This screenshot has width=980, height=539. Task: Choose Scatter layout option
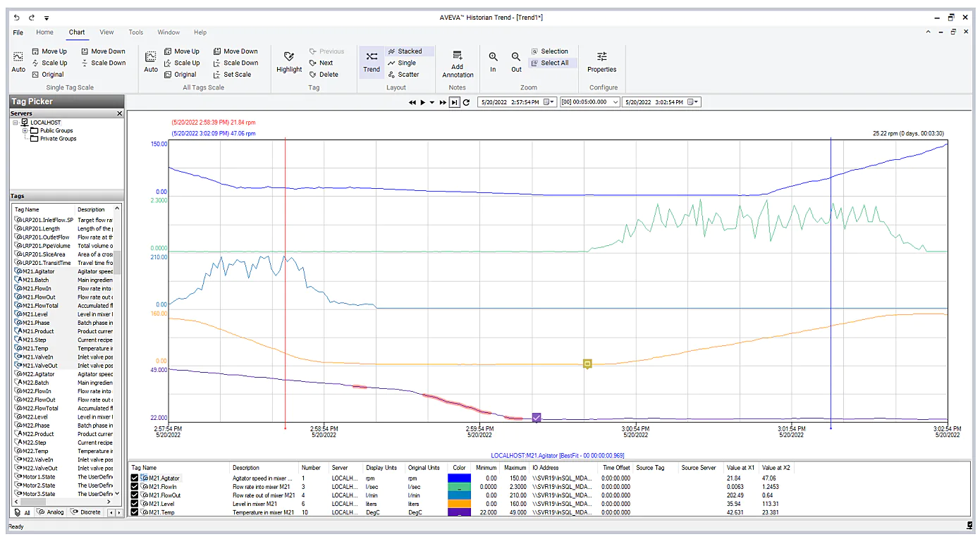tap(403, 74)
